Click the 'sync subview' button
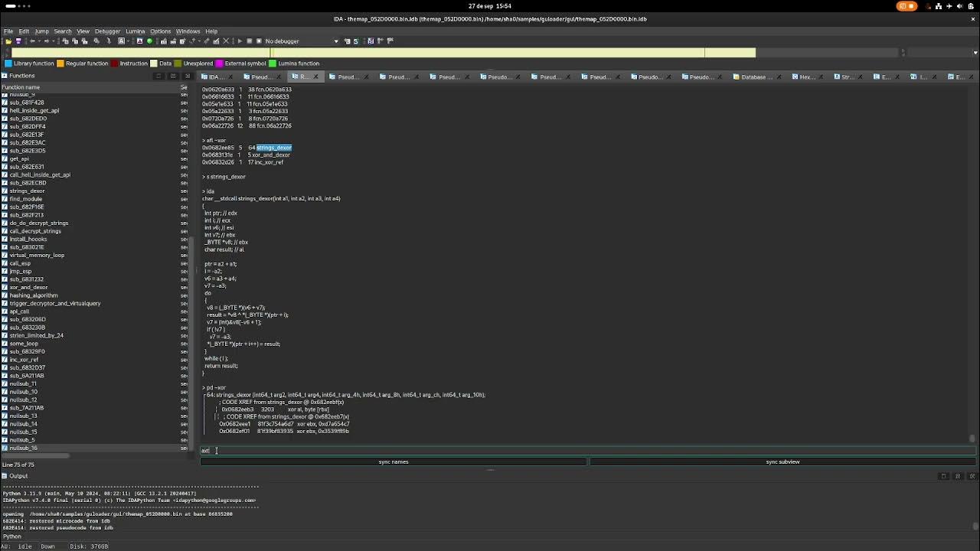 click(782, 461)
